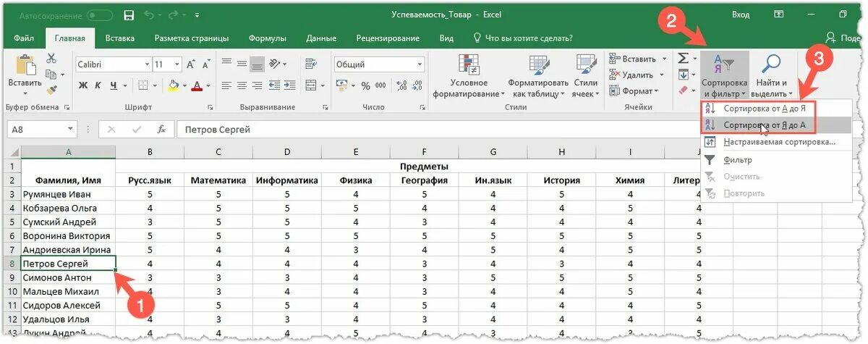Image resolution: width=868 pixels, height=344 pixels.
Task: Undo the last action
Action: click(x=149, y=14)
